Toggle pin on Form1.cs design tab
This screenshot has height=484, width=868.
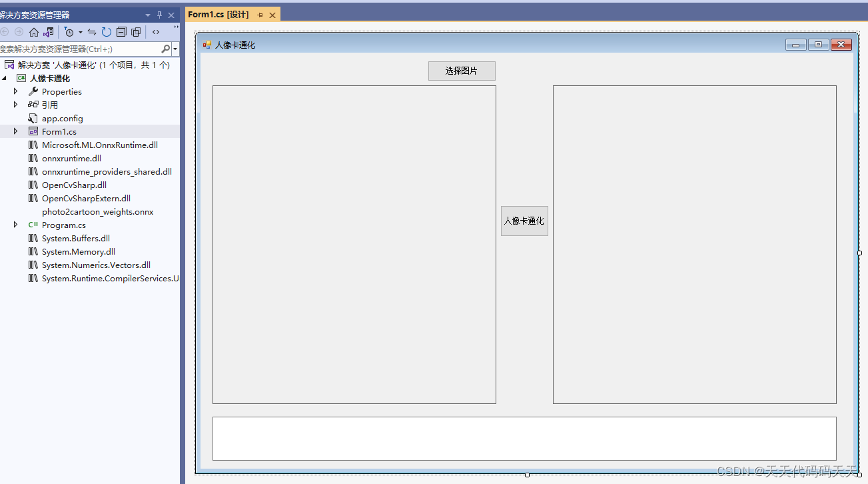click(x=260, y=15)
